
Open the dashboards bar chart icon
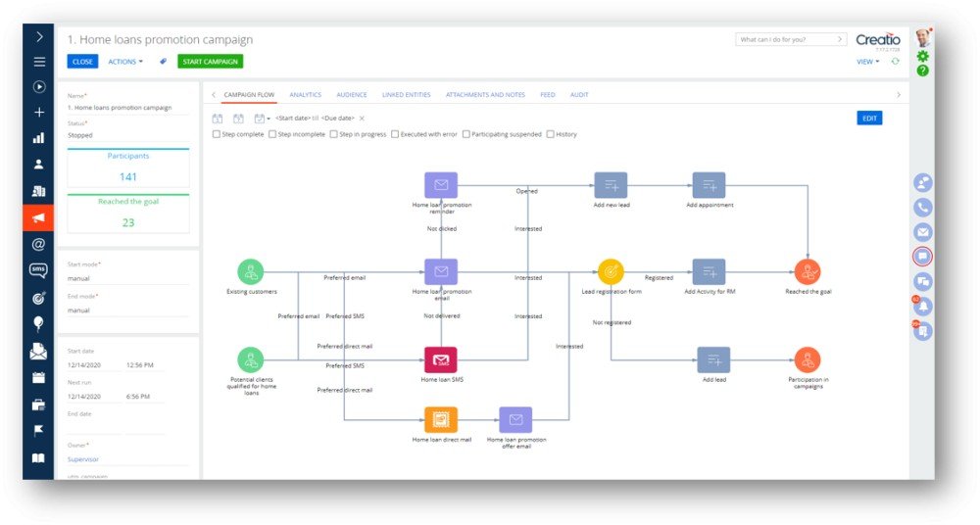pyautogui.click(x=39, y=138)
